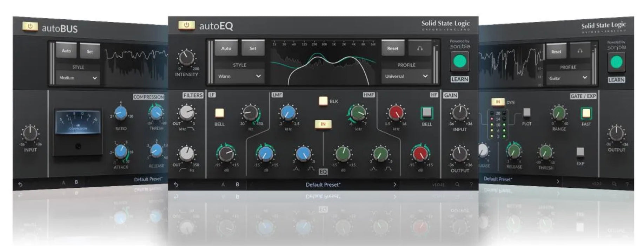Screen dimensions: 644x246
Task: Open the search icon in right plugin footer
Action: tap(614, 184)
